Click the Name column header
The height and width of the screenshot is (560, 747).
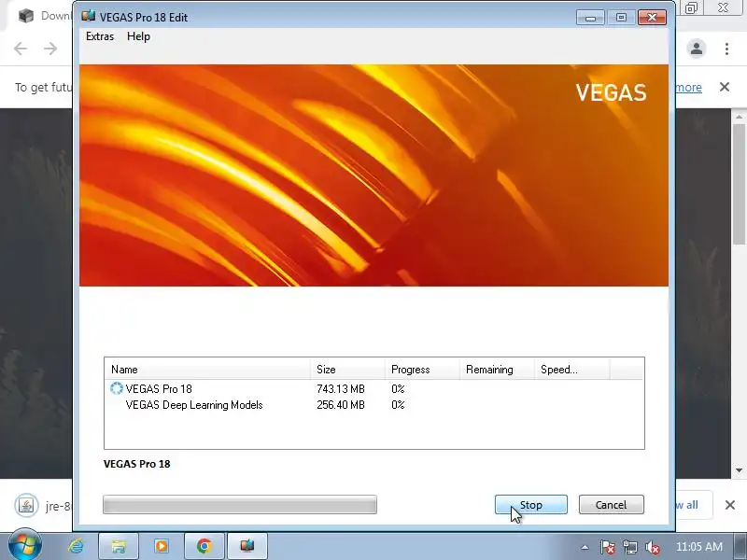coord(207,370)
